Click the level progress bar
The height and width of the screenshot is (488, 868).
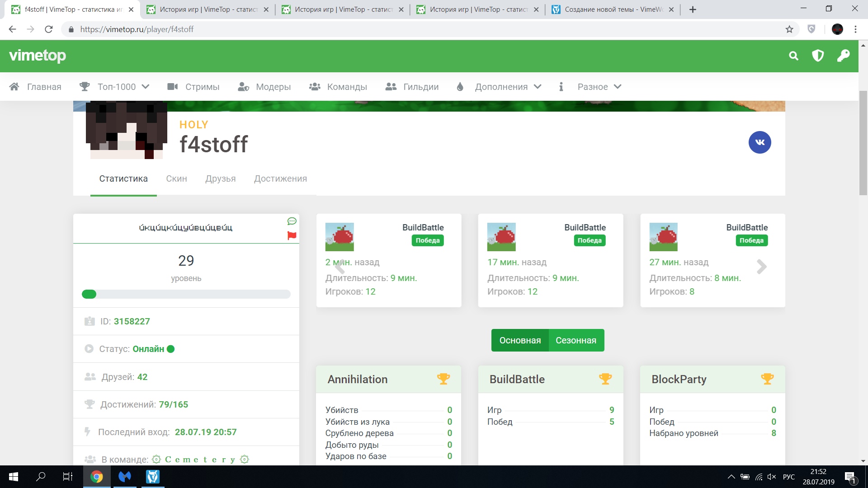coord(186,294)
